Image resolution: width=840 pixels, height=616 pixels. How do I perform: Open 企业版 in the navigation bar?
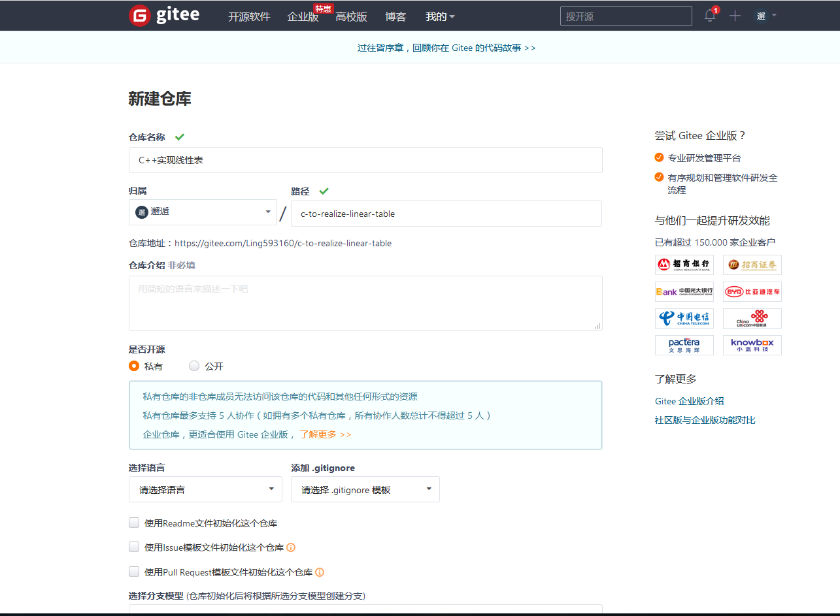pyautogui.click(x=303, y=16)
